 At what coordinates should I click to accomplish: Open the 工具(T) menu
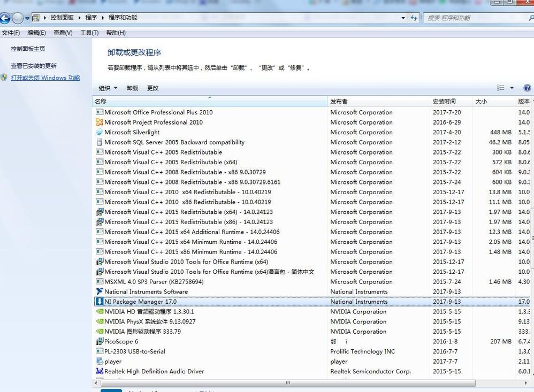click(89, 33)
